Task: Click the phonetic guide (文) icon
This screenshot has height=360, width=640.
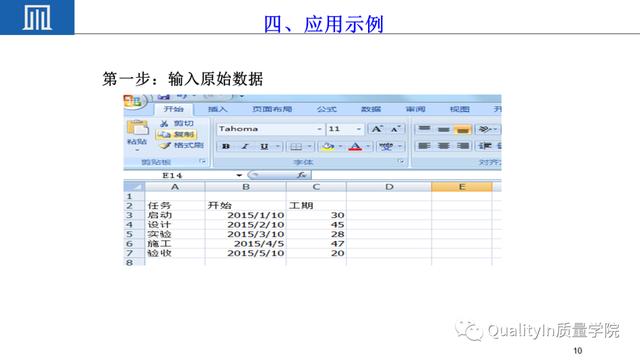Action: coord(386,146)
